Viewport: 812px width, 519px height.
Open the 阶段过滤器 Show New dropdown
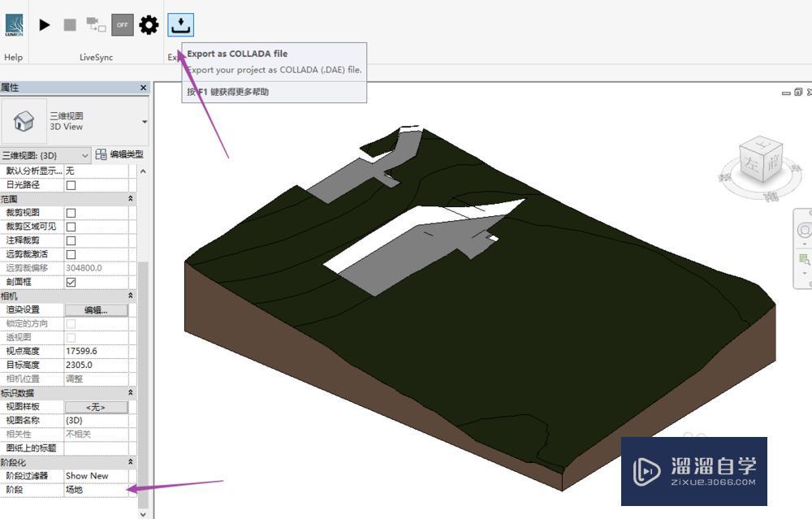(x=97, y=475)
